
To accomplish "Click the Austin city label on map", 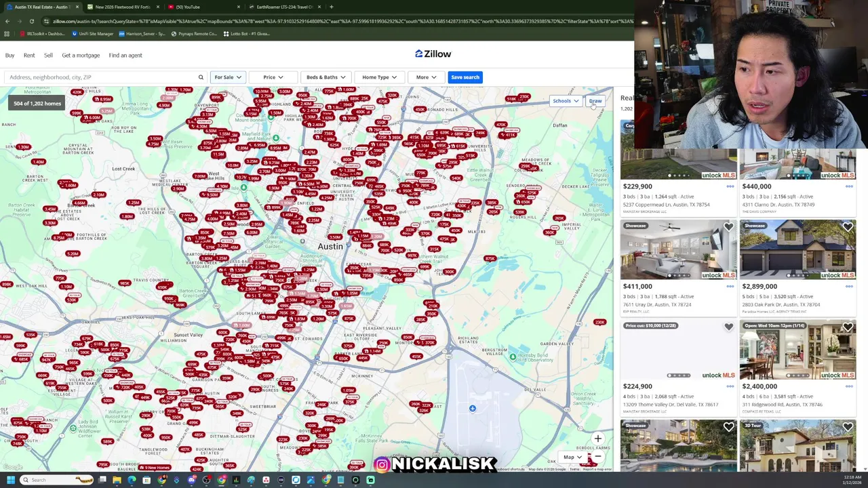I will (330, 246).
